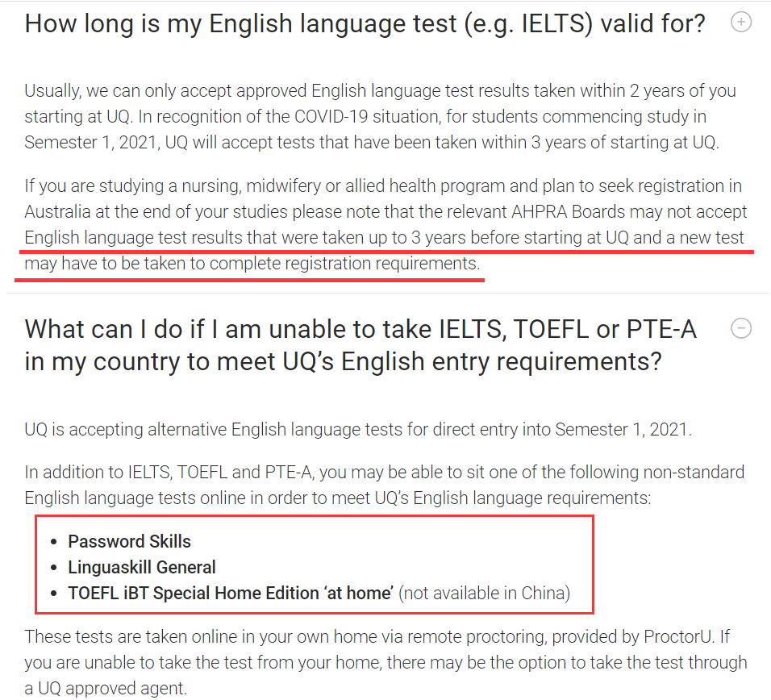Click 'TOEFL iBT Special Home Edition' bold text
The height and width of the screenshot is (700, 771).
(231, 594)
